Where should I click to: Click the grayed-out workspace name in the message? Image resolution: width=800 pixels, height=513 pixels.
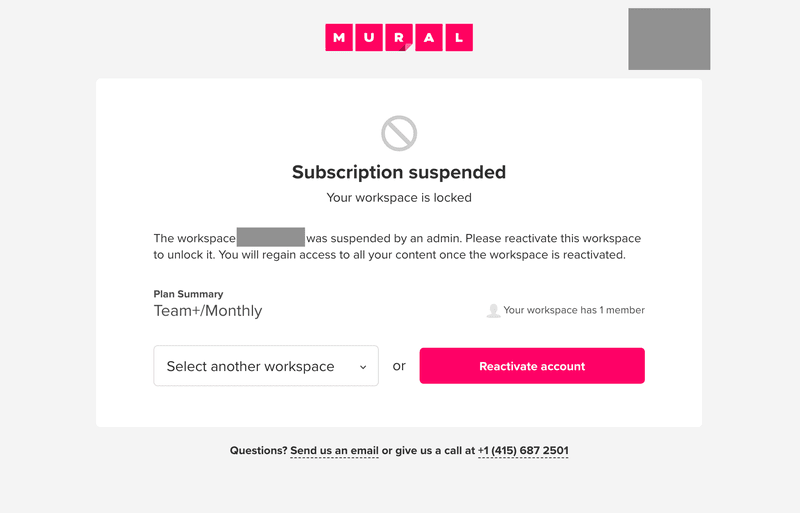(270, 238)
